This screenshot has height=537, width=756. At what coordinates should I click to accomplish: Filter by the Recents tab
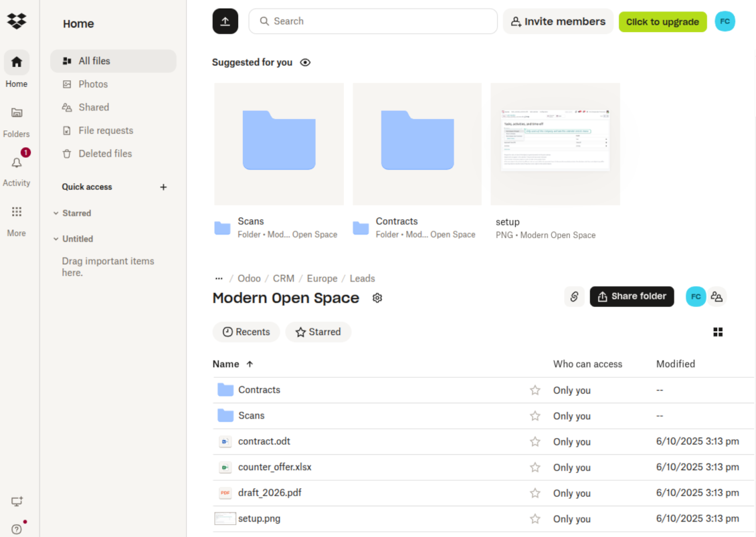(246, 332)
